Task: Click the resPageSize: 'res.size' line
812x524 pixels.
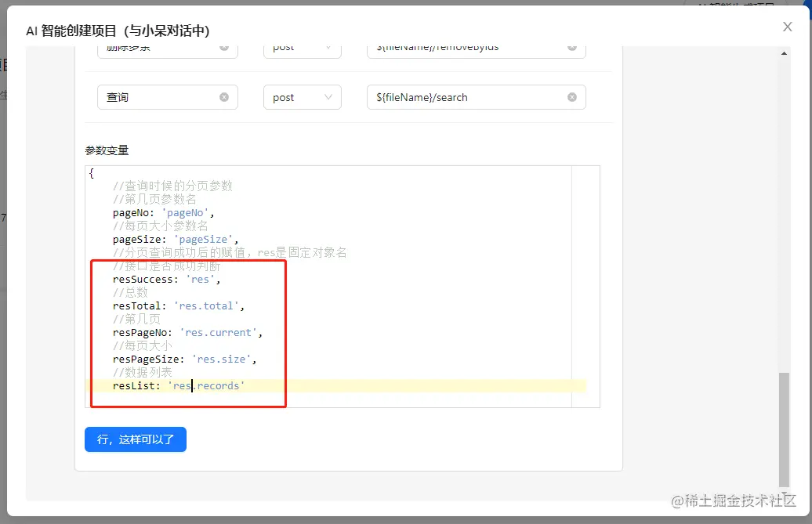Action: 184,360
